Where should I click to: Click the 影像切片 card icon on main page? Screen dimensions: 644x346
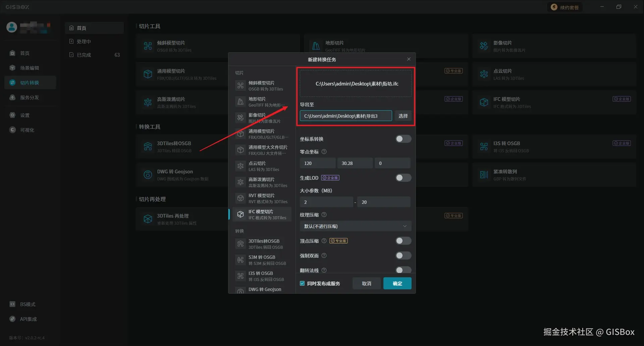coord(484,46)
